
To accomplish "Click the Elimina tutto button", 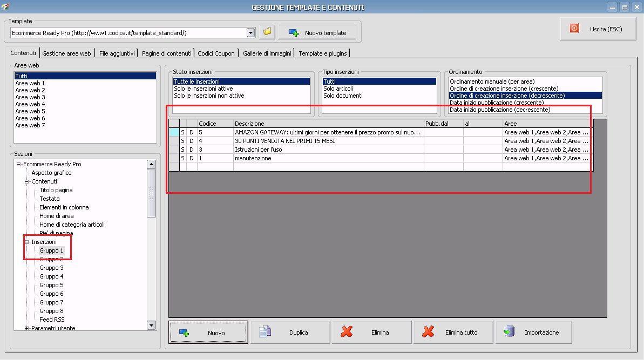I will click(453, 332).
